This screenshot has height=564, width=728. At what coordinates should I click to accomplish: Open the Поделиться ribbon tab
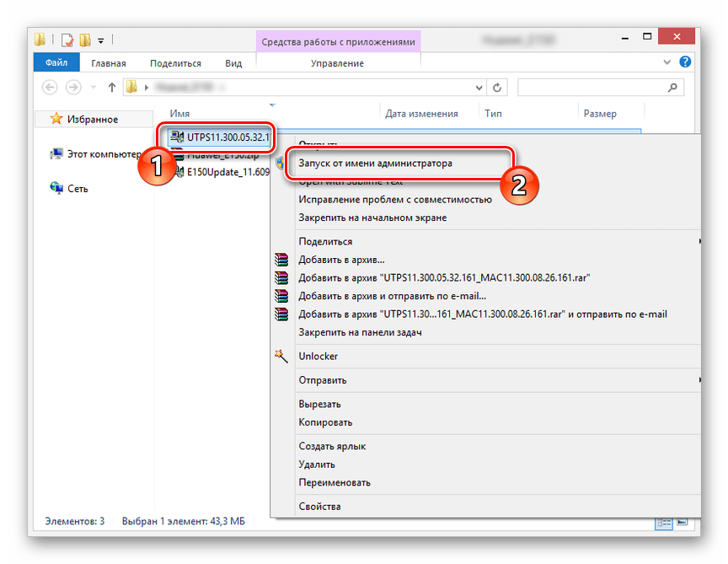pos(175,63)
